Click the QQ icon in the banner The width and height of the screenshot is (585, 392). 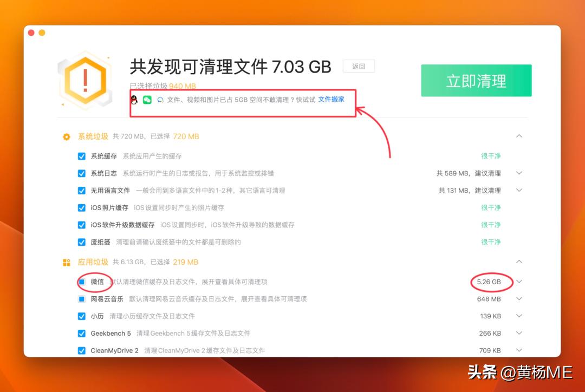click(x=135, y=100)
